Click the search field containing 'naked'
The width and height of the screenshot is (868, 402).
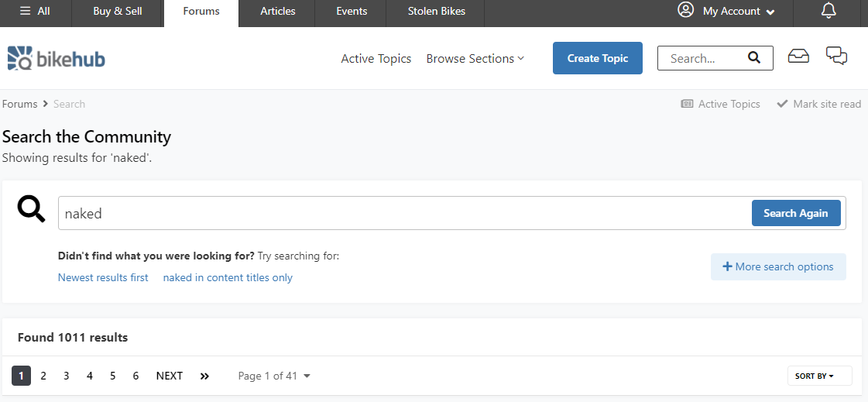coord(403,213)
